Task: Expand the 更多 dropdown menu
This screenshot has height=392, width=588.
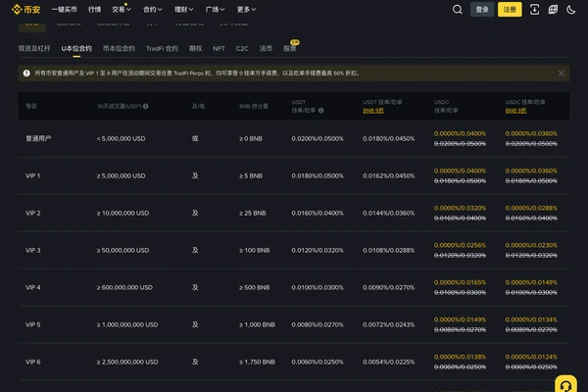Action: pos(246,10)
